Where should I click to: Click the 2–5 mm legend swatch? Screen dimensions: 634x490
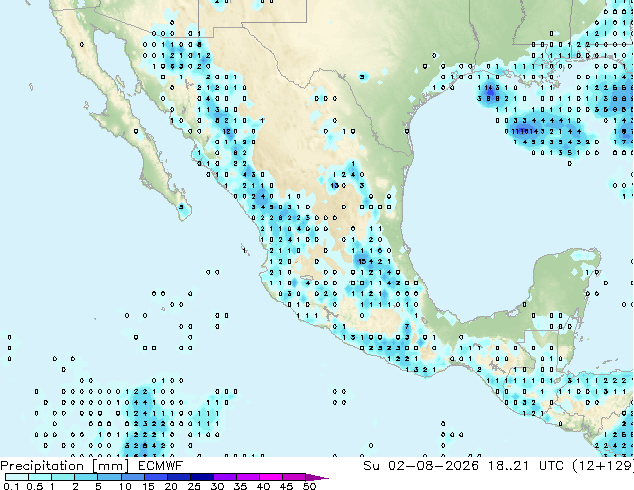(x=86, y=477)
